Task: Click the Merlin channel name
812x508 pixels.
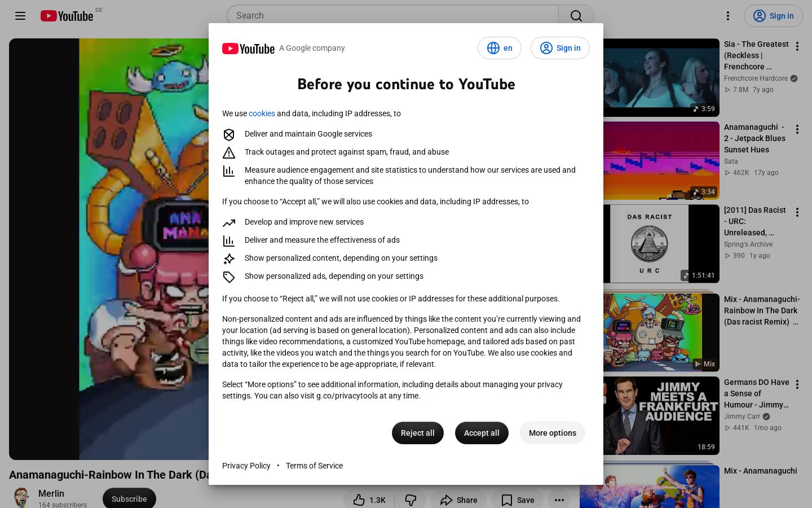Action: (x=51, y=493)
